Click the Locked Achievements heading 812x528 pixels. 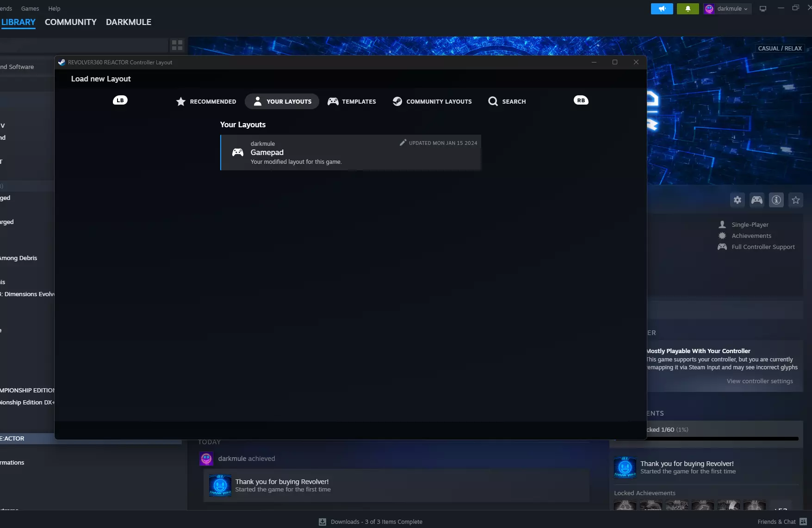click(645, 493)
